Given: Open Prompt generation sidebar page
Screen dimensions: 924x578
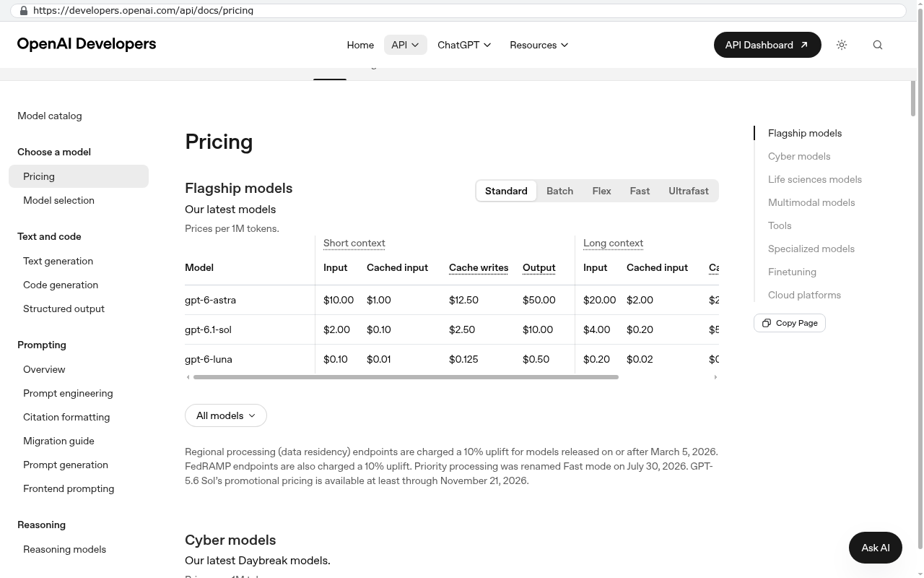Looking at the screenshot, I should (x=66, y=465).
